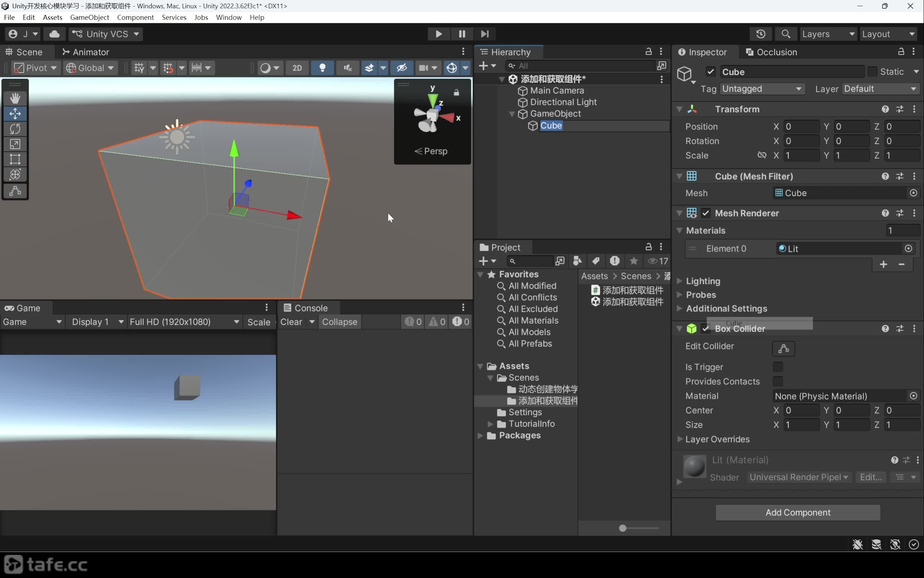Toggle Console Collapse button

click(x=339, y=322)
